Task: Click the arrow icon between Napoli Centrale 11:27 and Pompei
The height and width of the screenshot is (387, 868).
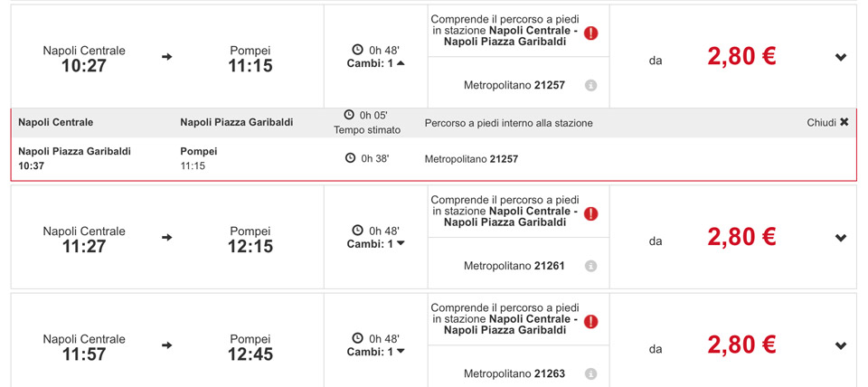Action: tap(166, 238)
